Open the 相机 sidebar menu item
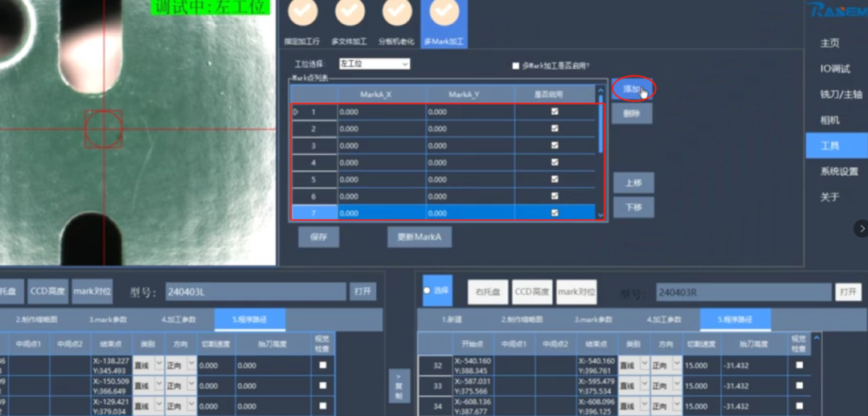Image resolution: width=868 pixels, height=416 pixels. click(x=829, y=120)
